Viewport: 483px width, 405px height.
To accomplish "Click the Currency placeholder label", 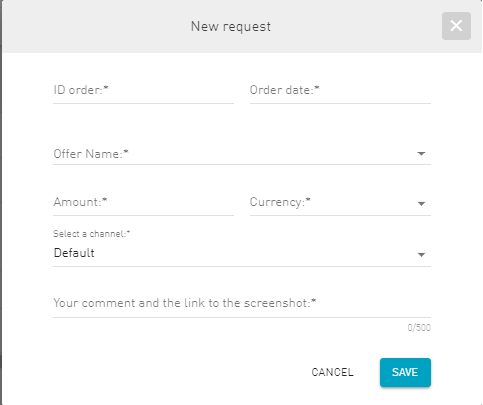I will pos(280,202).
